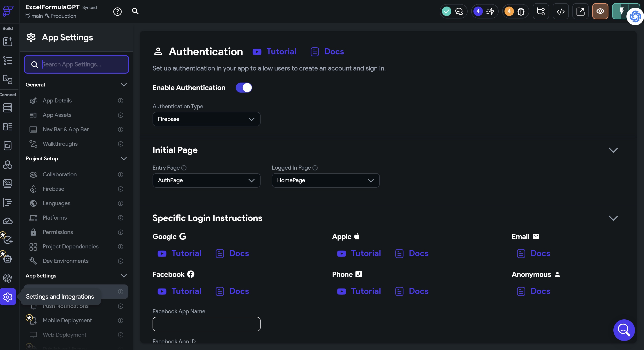Open Dev Environments settings
Viewport: 644px width, 350px height.
point(76,261)
